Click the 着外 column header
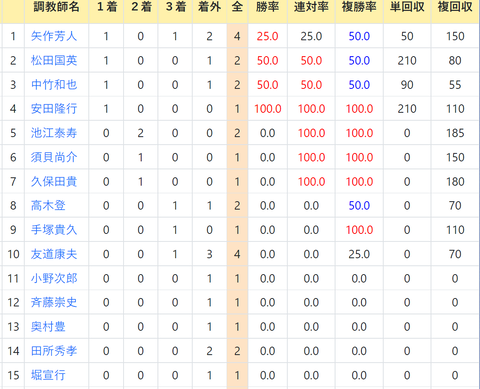Viewport: 480px width, 389px height. 209,7
